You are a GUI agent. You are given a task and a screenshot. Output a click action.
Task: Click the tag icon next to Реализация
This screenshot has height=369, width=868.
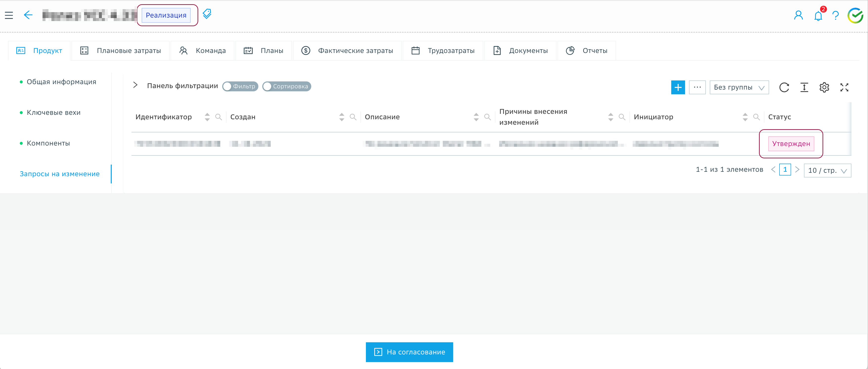click(x=207, y=14)
